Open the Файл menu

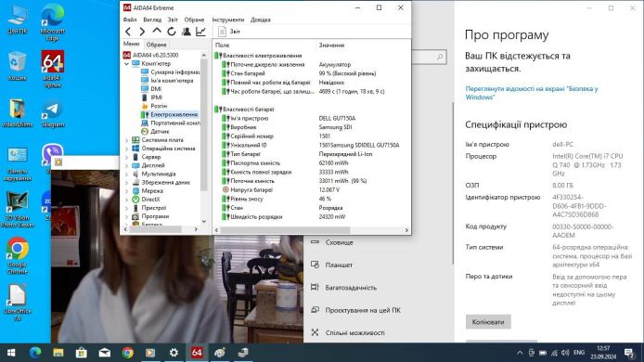[130, 19]
